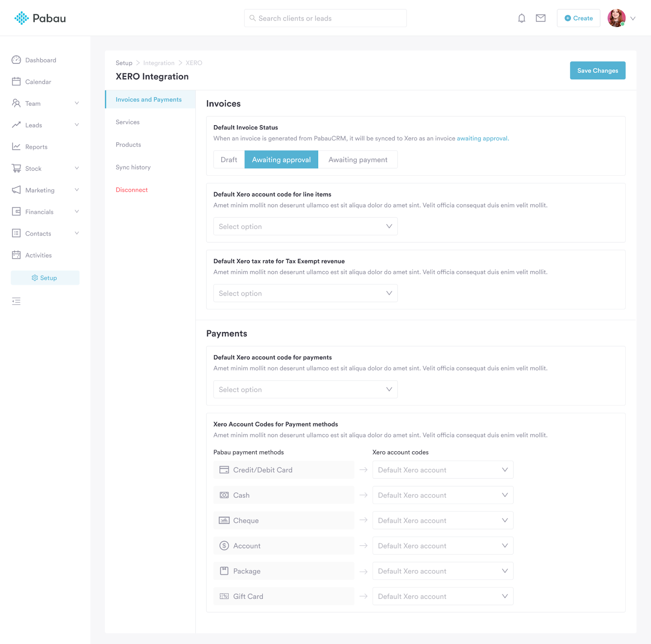Expand the Marketing submenu chevron
The width and height of the screenshot is (651, 644).
click(x=77, y=190)
